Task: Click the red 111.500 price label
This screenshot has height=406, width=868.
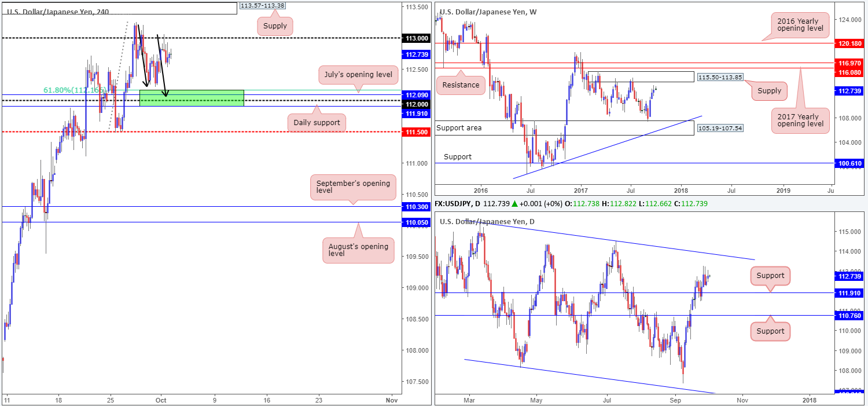Action: pyautogui.click(x=415, y=132)
